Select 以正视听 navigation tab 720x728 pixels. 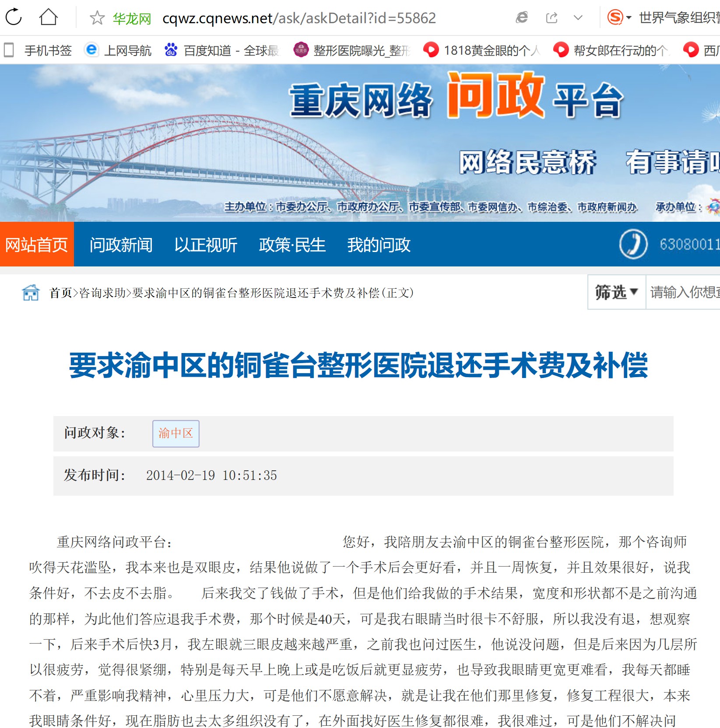coord(206,245)
